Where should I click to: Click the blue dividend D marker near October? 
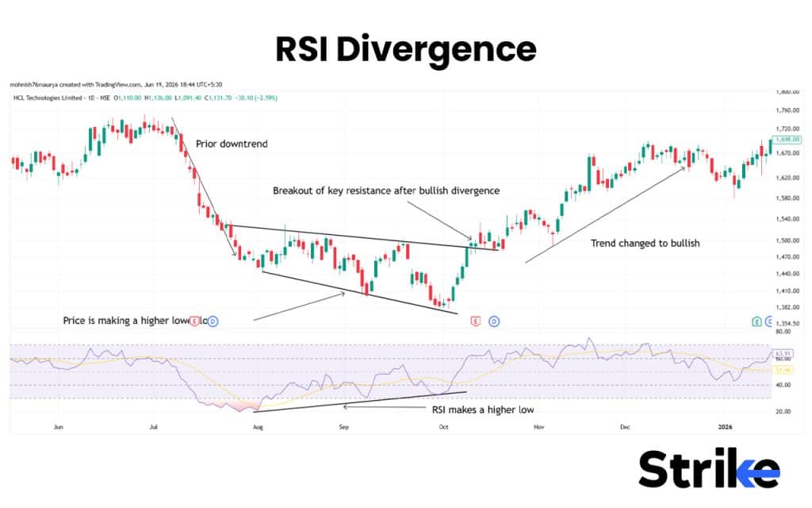click(494, 321)
